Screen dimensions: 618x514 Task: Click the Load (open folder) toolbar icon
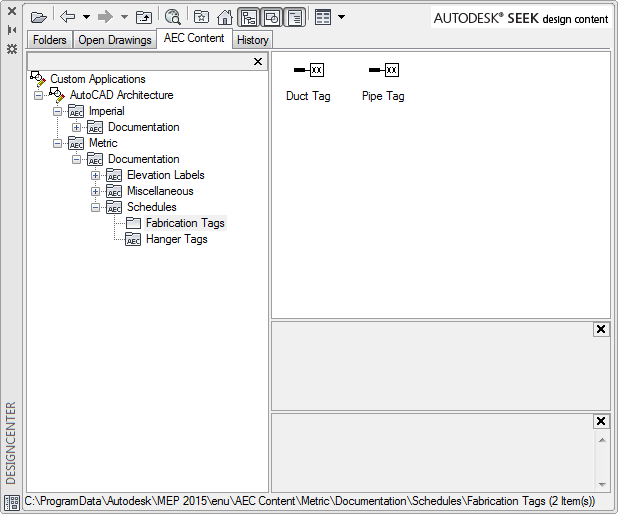(x=39, y=17)
